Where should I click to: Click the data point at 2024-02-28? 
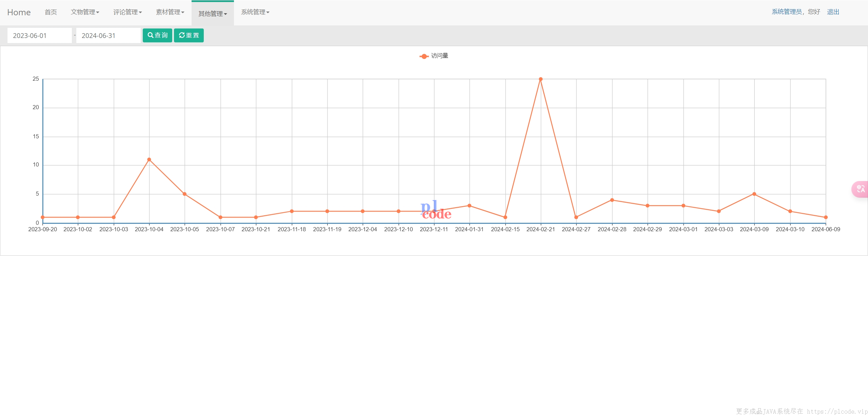[x=612, y=200]
